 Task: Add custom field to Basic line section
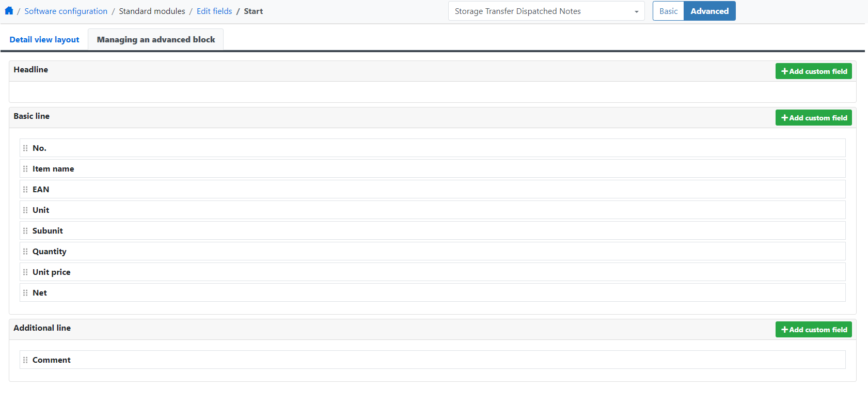pos(814,118)
